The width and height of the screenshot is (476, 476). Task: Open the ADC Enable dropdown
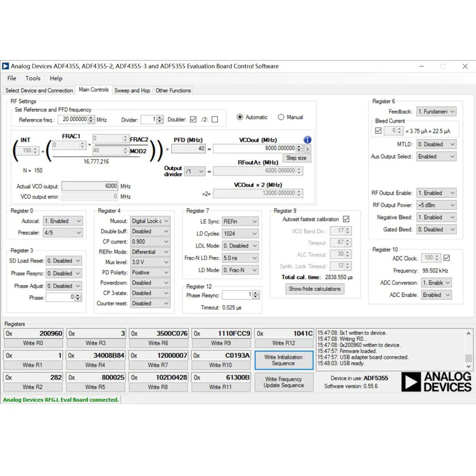(x=436, y=295)
